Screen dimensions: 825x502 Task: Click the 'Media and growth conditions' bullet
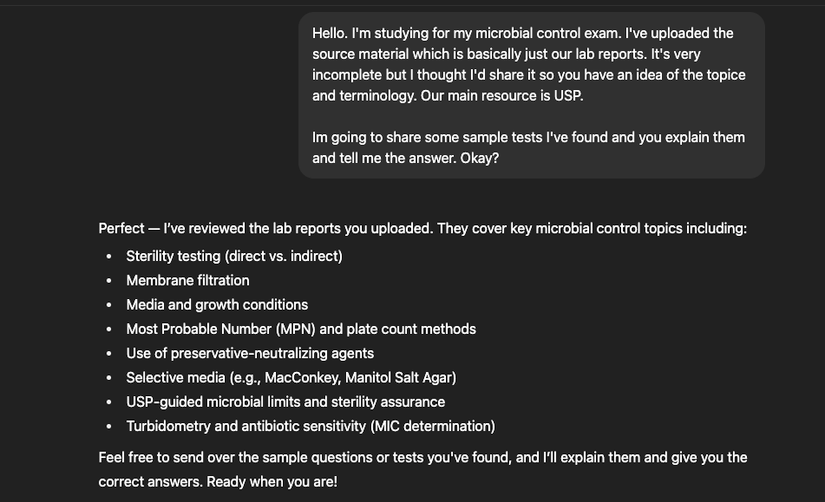tap(217, 304)
